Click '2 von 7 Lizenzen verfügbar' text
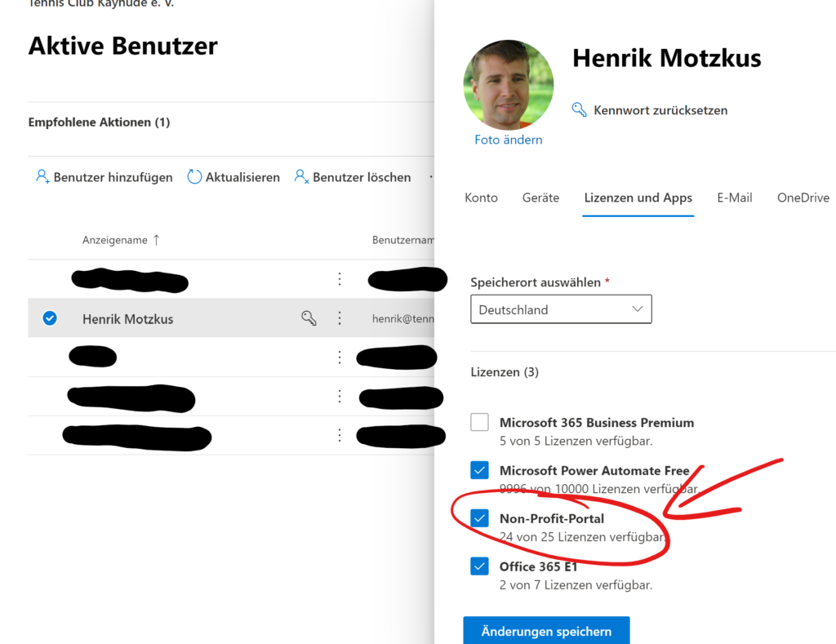 tap(576, 585)
